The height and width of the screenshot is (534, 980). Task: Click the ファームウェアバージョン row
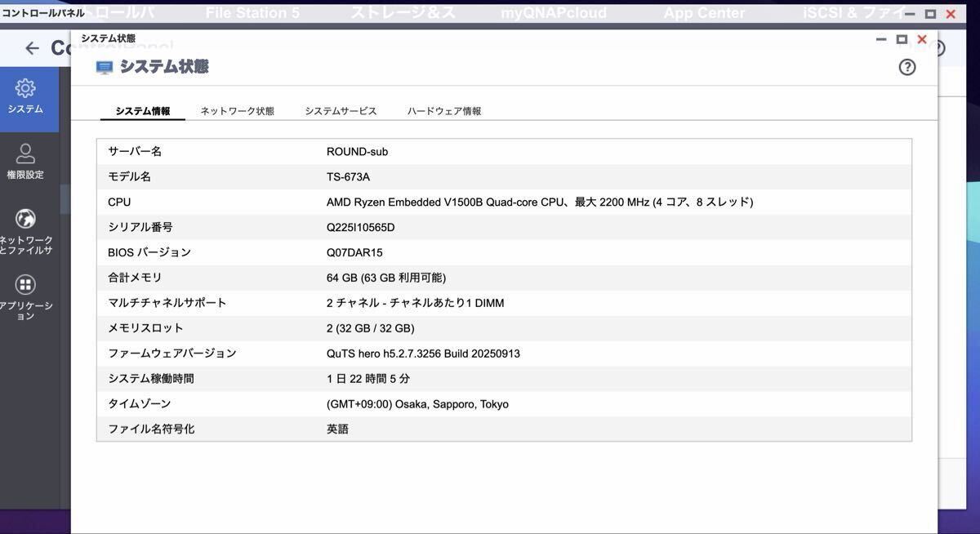click(327, 353)
